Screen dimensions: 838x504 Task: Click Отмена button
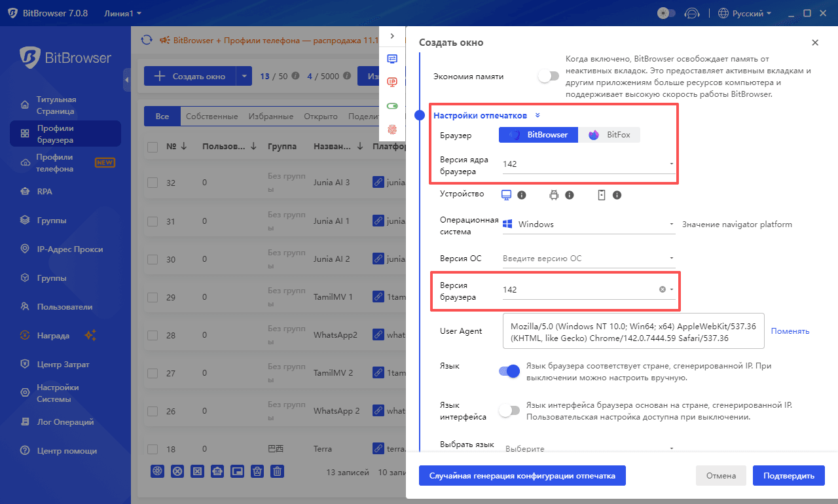pos(721,476)
